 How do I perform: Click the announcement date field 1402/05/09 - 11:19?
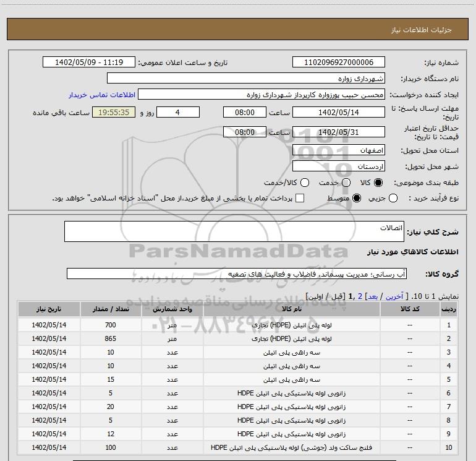click(88, 62)
